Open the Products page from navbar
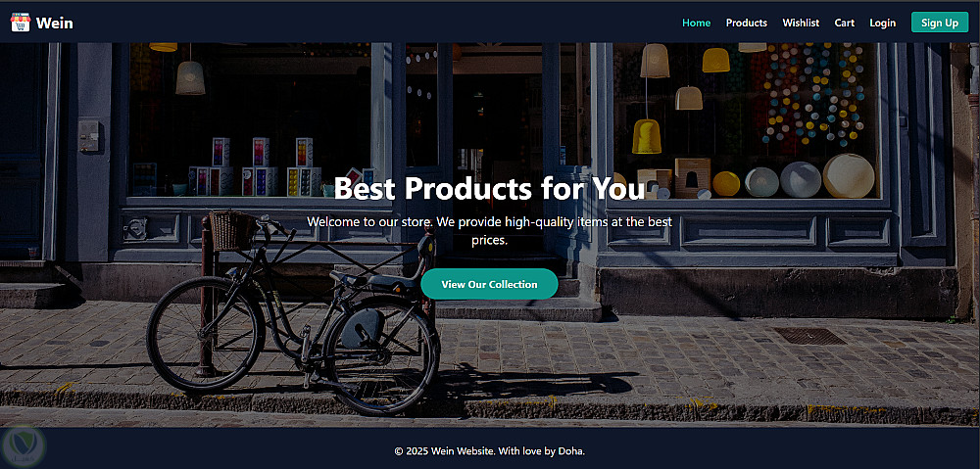This screenshot has height=469, width=980. 746,23
